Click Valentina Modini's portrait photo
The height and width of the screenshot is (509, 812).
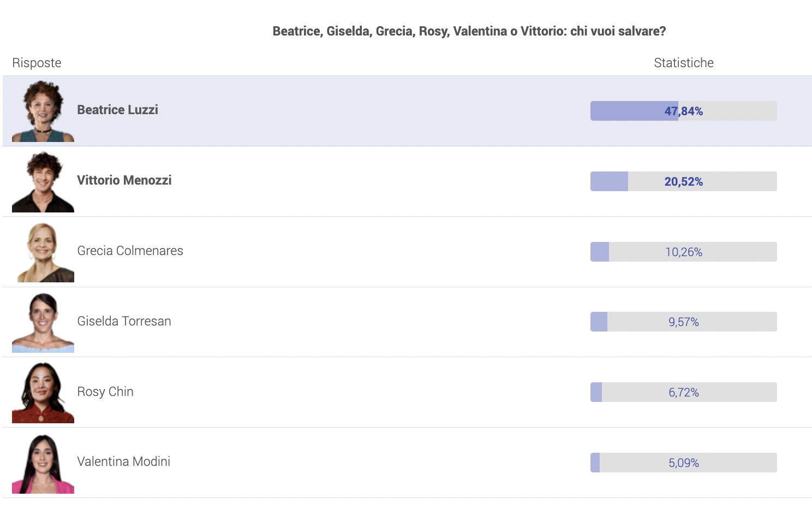[43, 463]
